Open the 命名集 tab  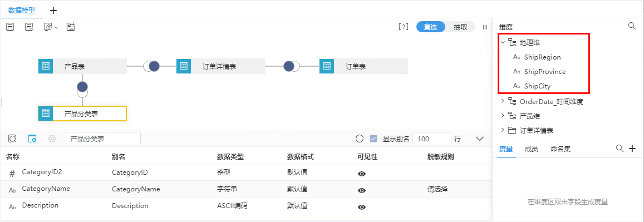point(561,149)
